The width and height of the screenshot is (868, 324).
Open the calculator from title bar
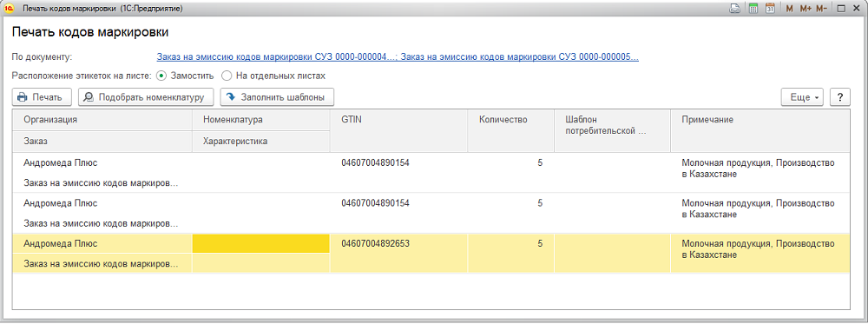(x=753, y=9)
